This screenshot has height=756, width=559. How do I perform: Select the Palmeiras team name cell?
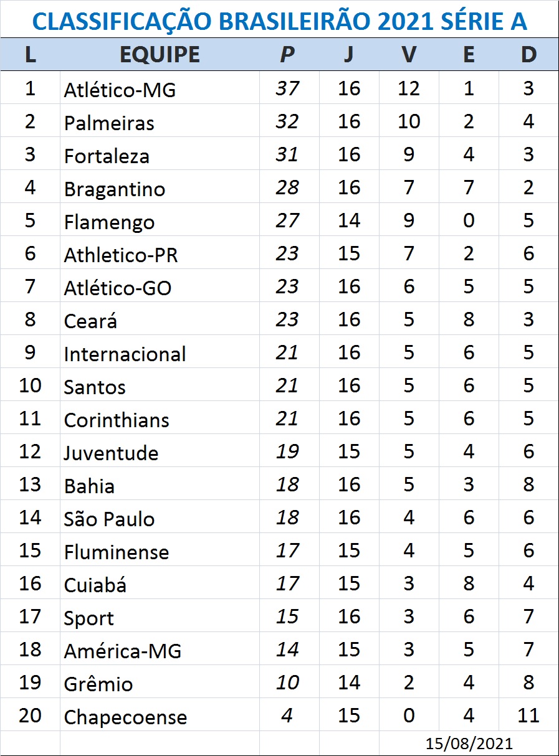[x=109, y=123]
